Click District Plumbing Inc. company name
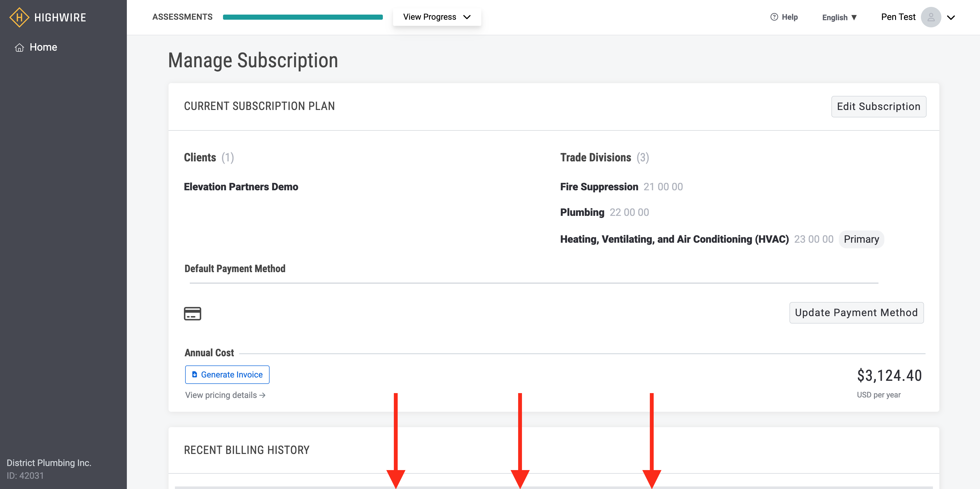This screenshot has height=489, width=980. click(x=49, y=463)
